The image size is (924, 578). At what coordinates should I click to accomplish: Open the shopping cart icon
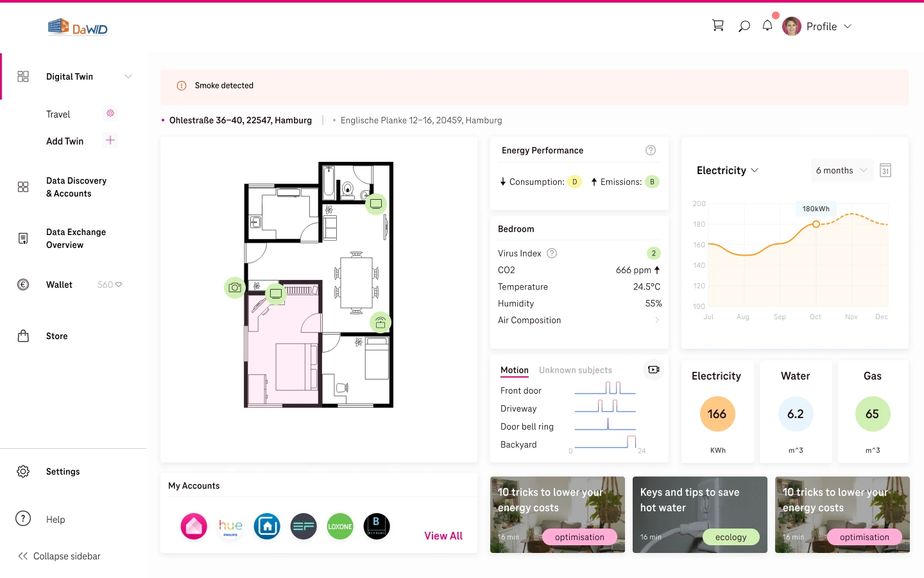pyautogui.click(x=718, y=26)
